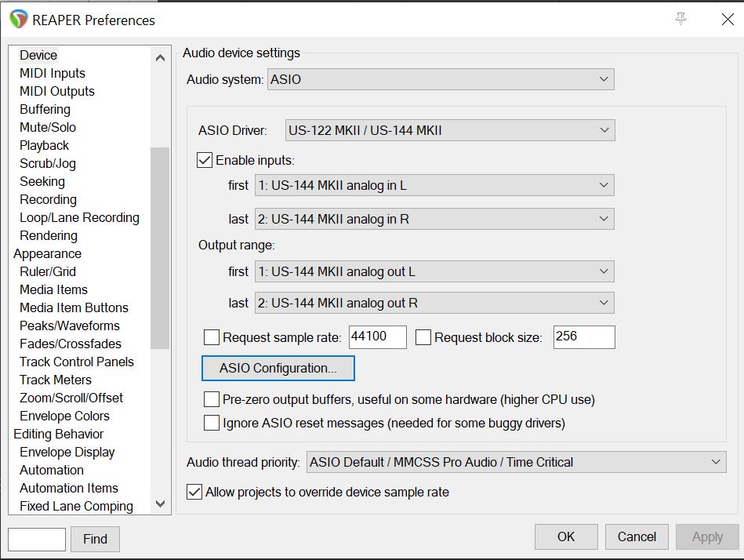
Task: Click the REAPER logo icon
Action: (x=17, y=20)
